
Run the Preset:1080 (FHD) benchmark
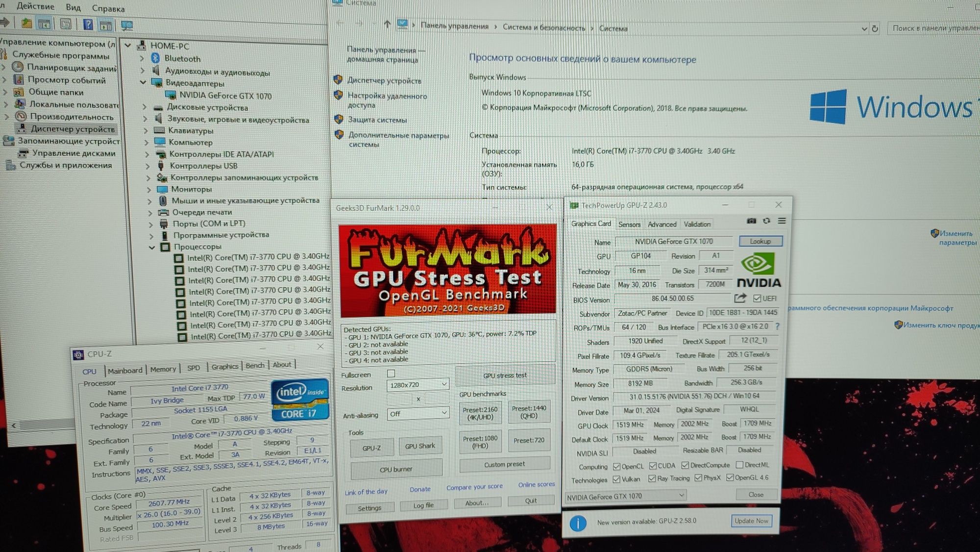click(x=480, y=442)
